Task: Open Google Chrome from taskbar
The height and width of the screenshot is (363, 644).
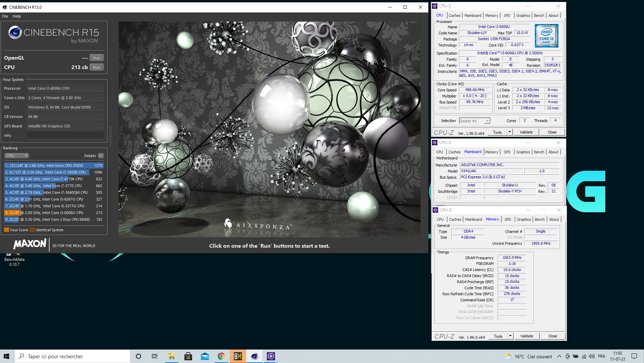Action: (221, 356)
